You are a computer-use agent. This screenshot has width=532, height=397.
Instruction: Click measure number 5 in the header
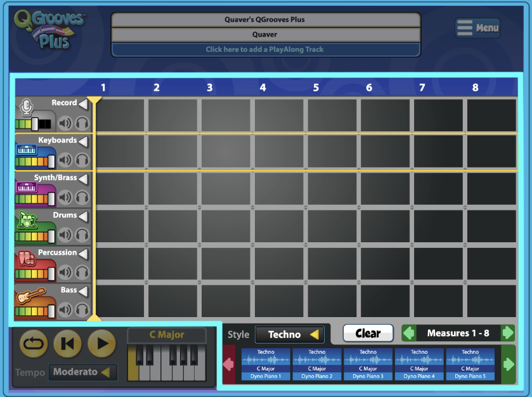[x=316, y=88]
